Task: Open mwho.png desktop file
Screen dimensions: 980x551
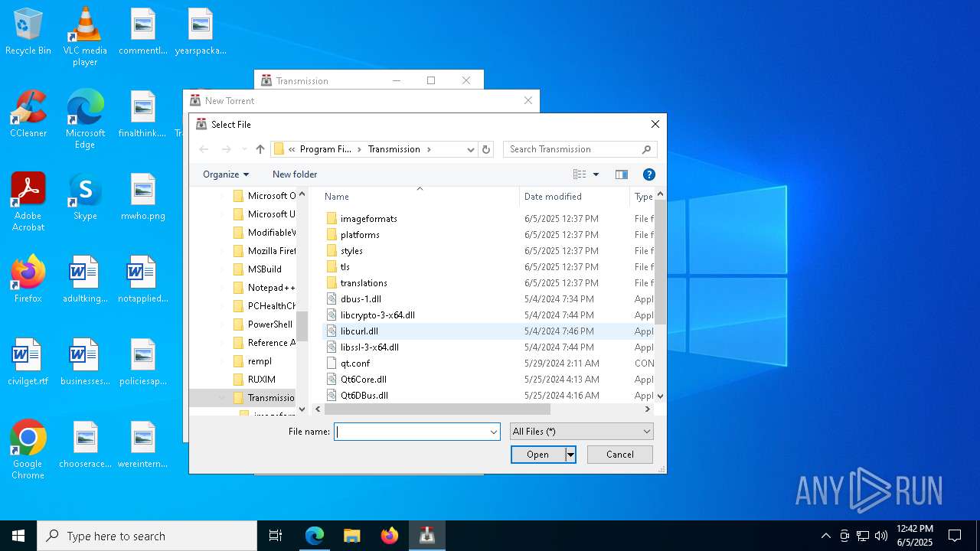Action: (143, 197)
